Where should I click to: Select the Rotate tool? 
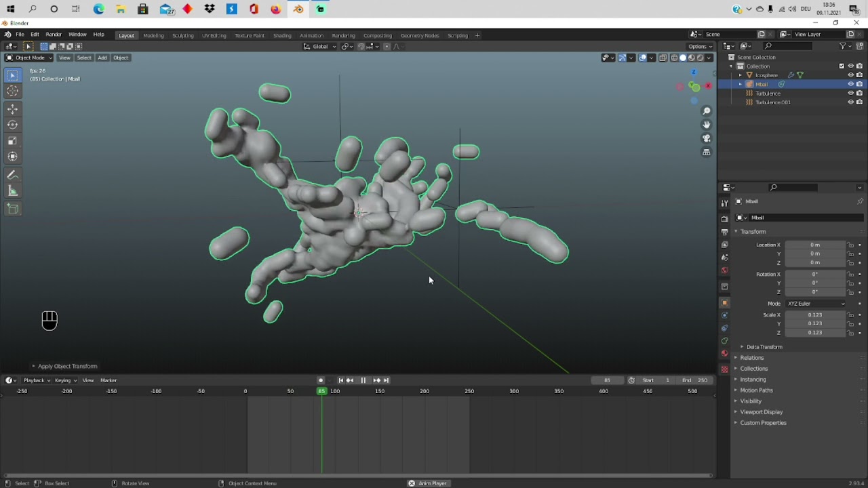(12, 125)
